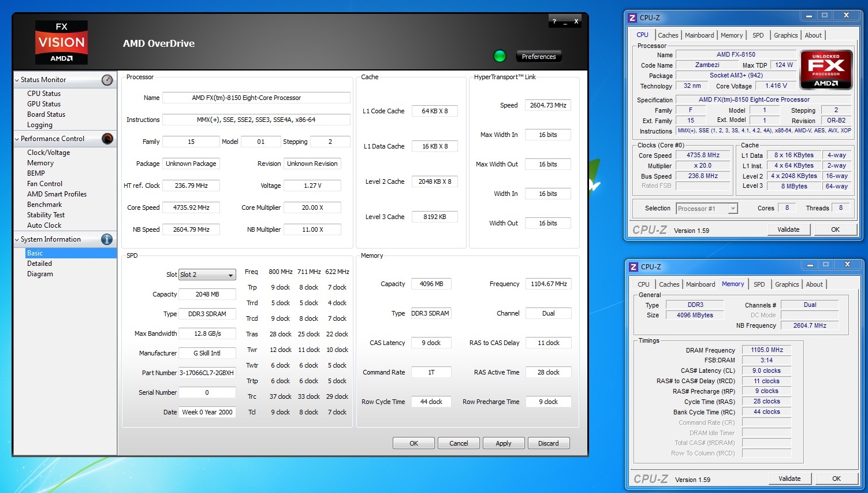Click the HyperTransport Speed 2604.73 MHz field
The image size is (868, 493).
tap(549, 105)
